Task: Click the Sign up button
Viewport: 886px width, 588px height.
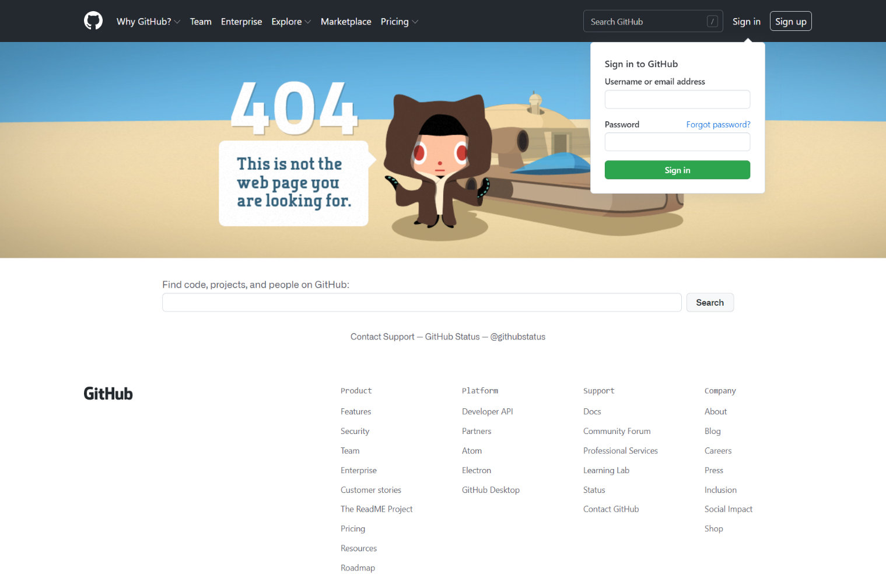Action: (x=791, y=22)
